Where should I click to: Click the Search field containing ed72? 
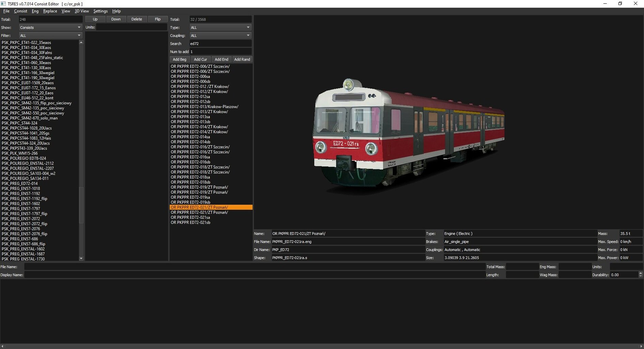220,44
